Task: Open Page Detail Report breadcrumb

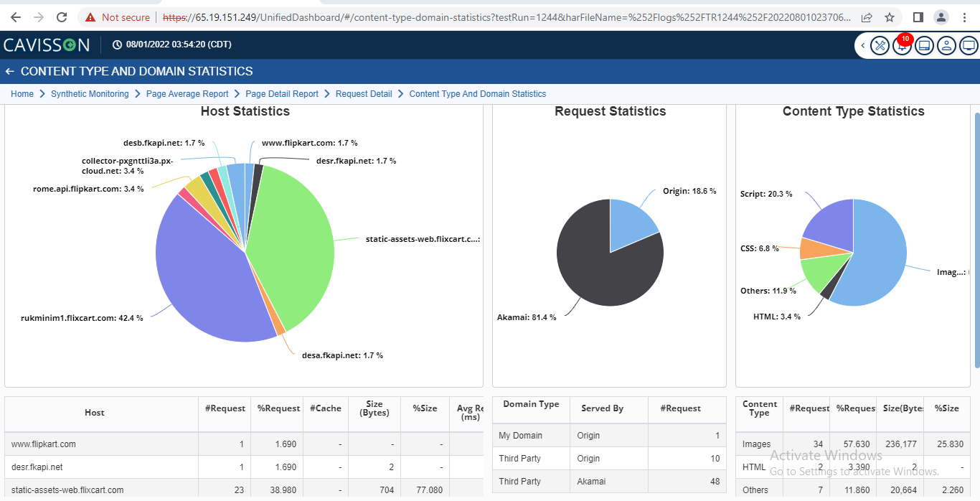Action: (282, 94)
